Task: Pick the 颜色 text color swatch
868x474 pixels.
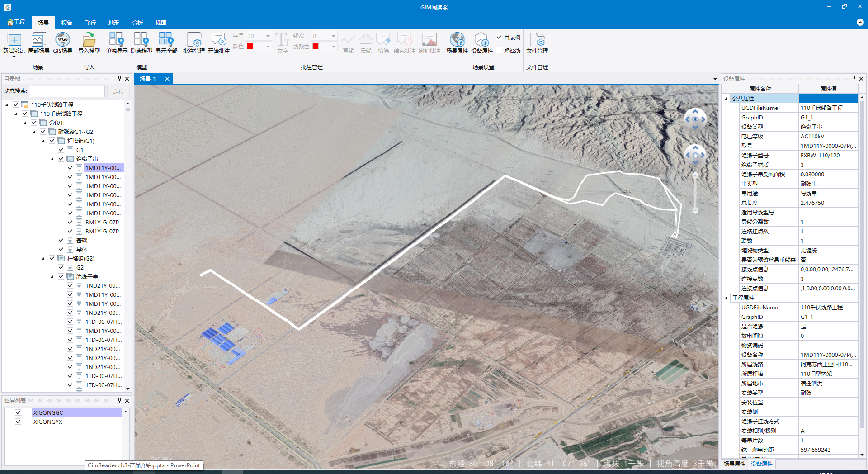Action: pyautogui.click(x=250, y=46)
